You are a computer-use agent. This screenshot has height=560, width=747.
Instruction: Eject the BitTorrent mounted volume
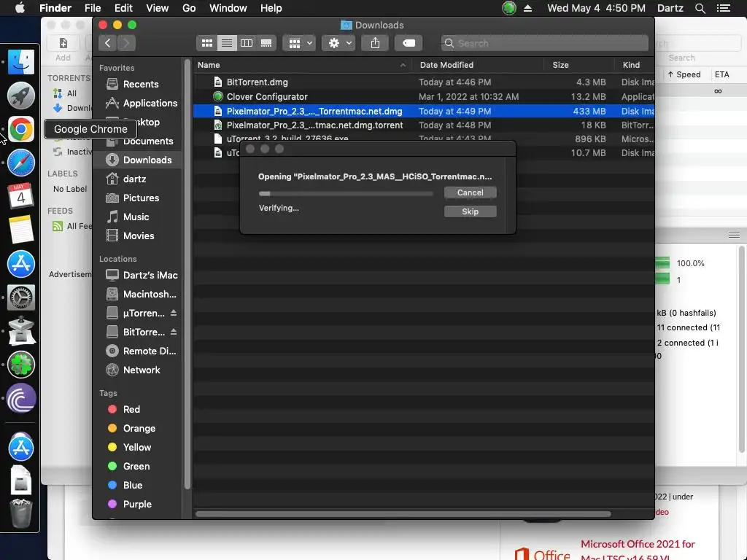pos(174,332)
